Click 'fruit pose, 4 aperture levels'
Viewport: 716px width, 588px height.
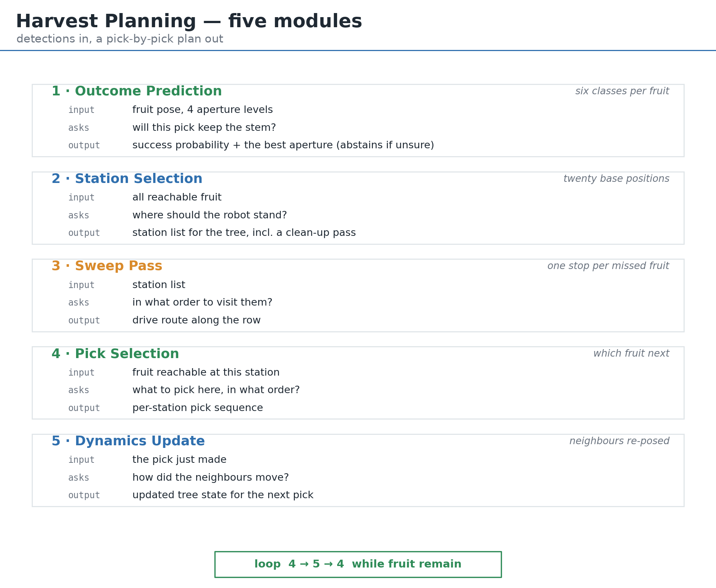(x=202, y=110)
